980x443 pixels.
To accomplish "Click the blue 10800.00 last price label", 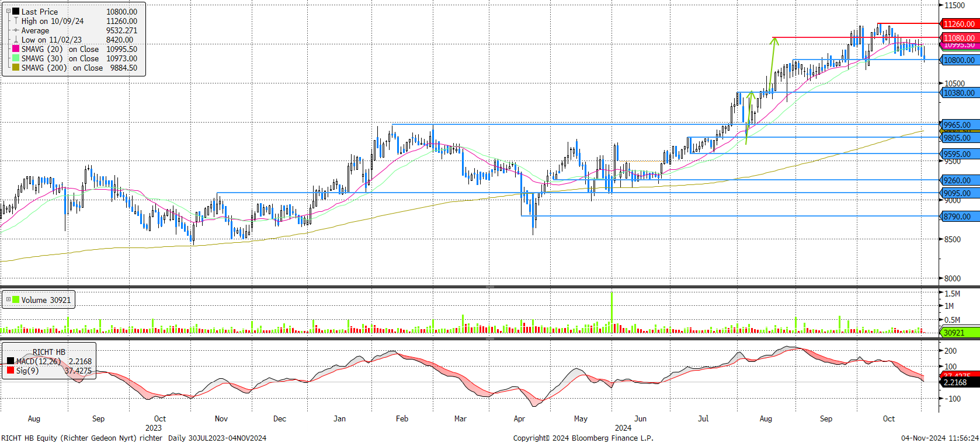I will (959, 60).
